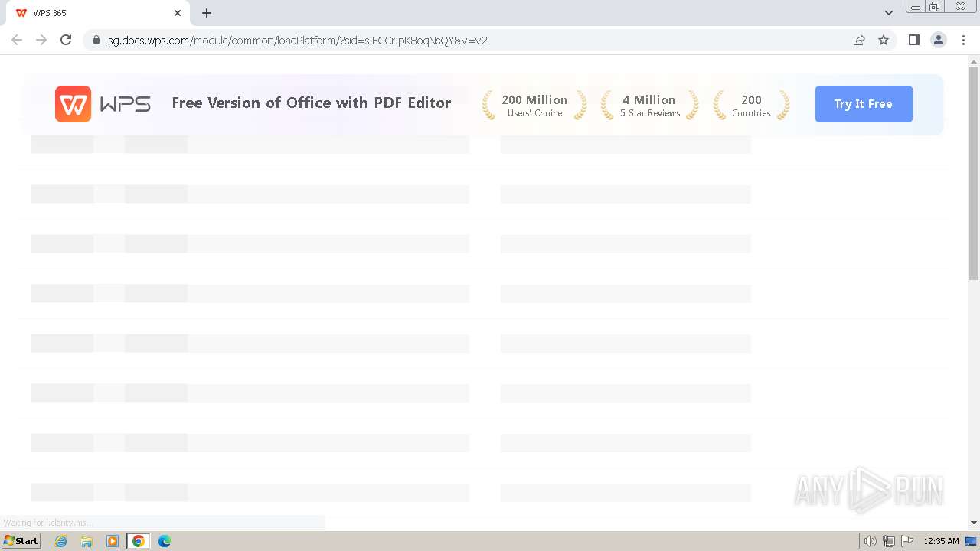
Task: Toggle the browser side panel
Action: (x=913, y=40)
